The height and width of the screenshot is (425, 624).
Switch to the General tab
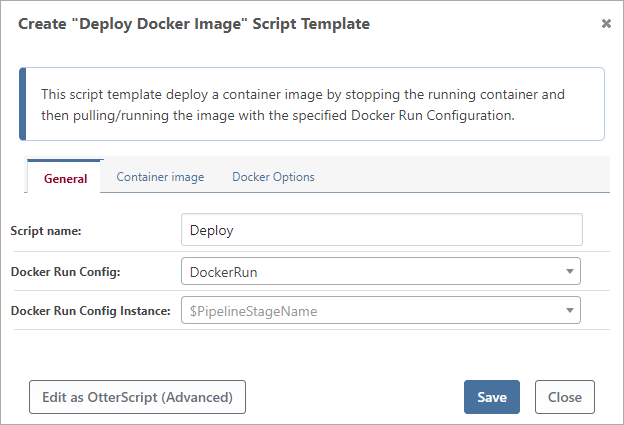65,178
